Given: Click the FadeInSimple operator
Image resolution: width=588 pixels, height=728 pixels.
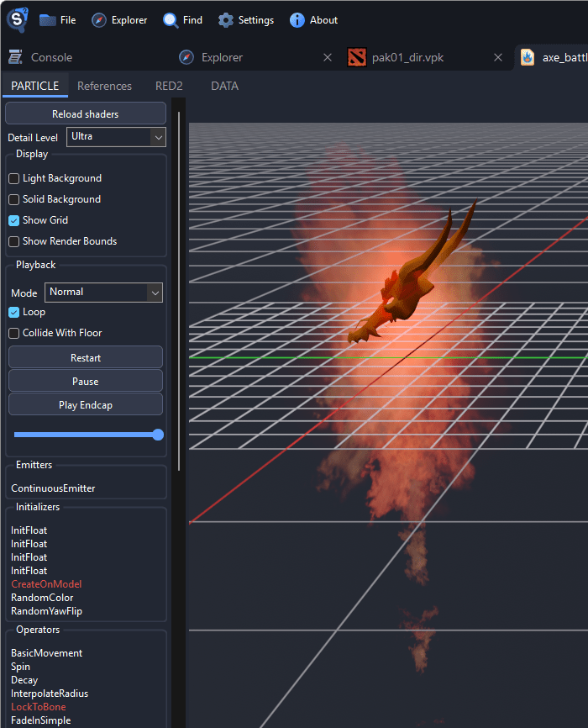Looking at the screenshot, I should pos(41,720).
